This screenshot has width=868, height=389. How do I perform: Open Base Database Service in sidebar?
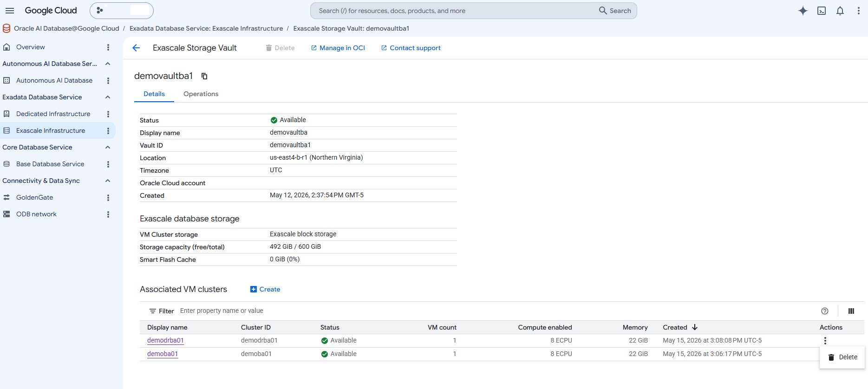50,164
